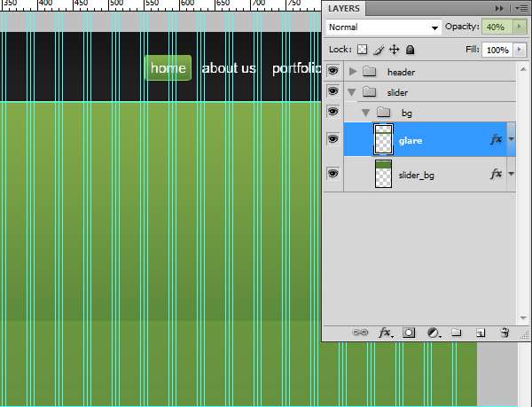Open the Opacity slider arrow
This screenshot has width=532, height=407.
pos(520,27)
